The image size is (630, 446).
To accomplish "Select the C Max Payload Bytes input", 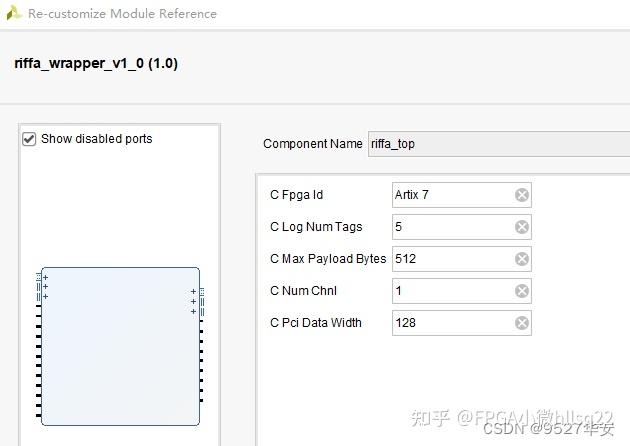I will (x=450, y=259).
